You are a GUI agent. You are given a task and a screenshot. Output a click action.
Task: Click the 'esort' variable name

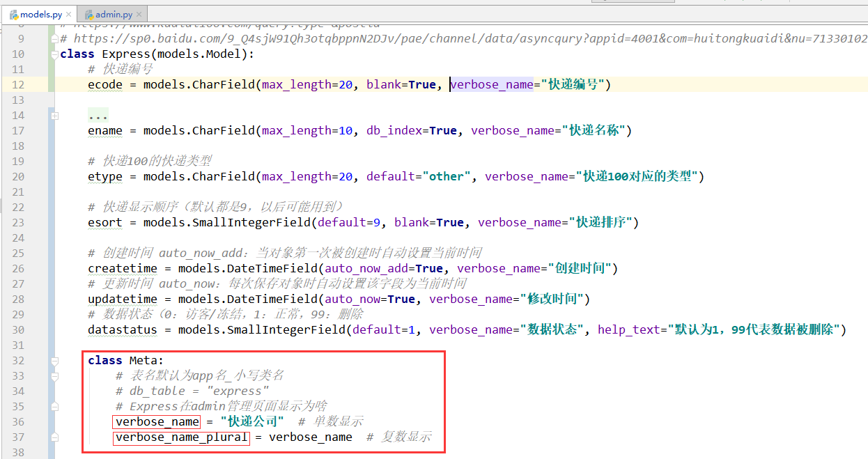coord(105,223)
